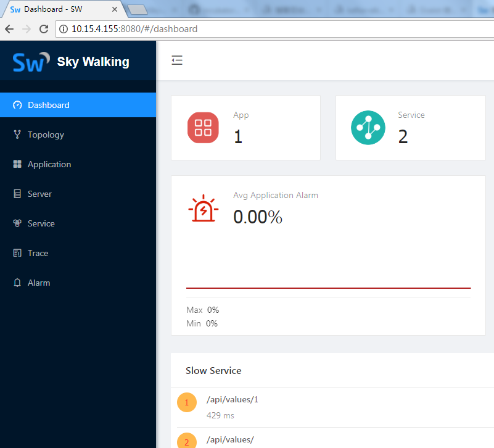Click the Application grid icon in sidebar
The width and height of the screenshot is (494, 448).
point(17,164)
